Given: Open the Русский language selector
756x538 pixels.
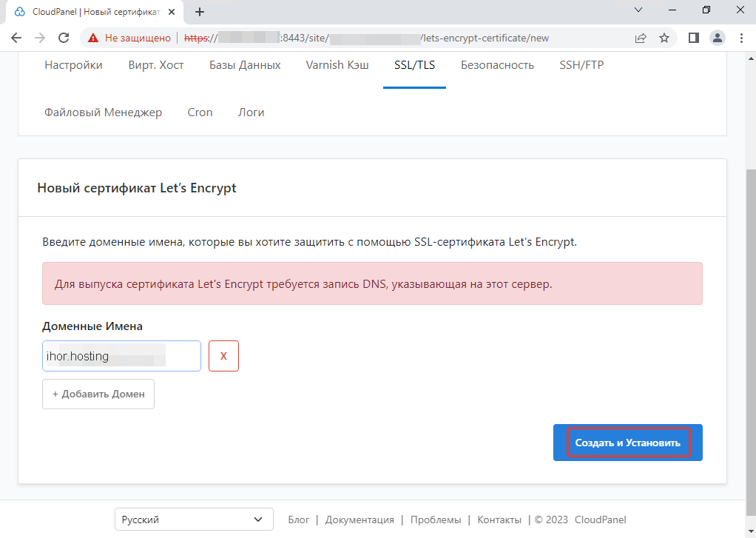Looking at the screenshot, I should [193, 519].
